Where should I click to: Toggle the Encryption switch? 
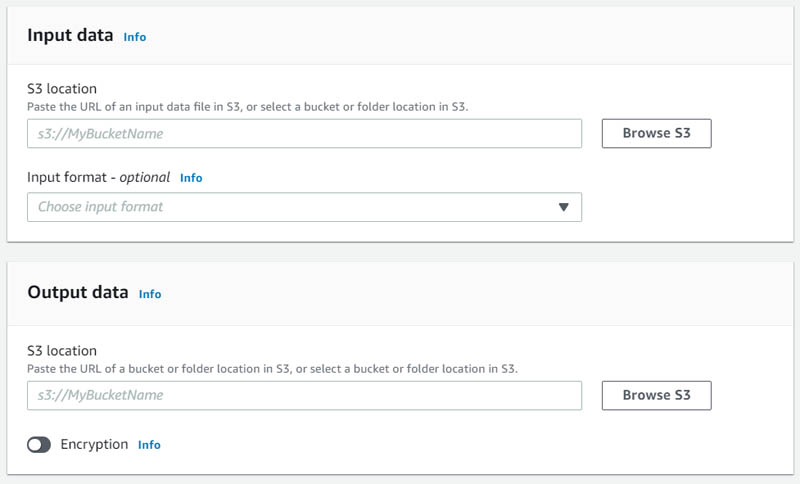[x=39, y=445]
